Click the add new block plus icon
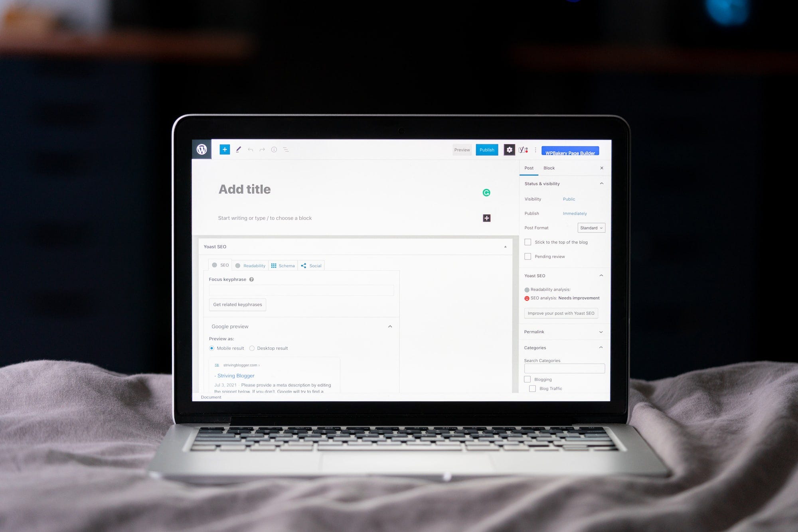Image resolution: width=798 pixels, height=532 pixels. click(224, 149)
